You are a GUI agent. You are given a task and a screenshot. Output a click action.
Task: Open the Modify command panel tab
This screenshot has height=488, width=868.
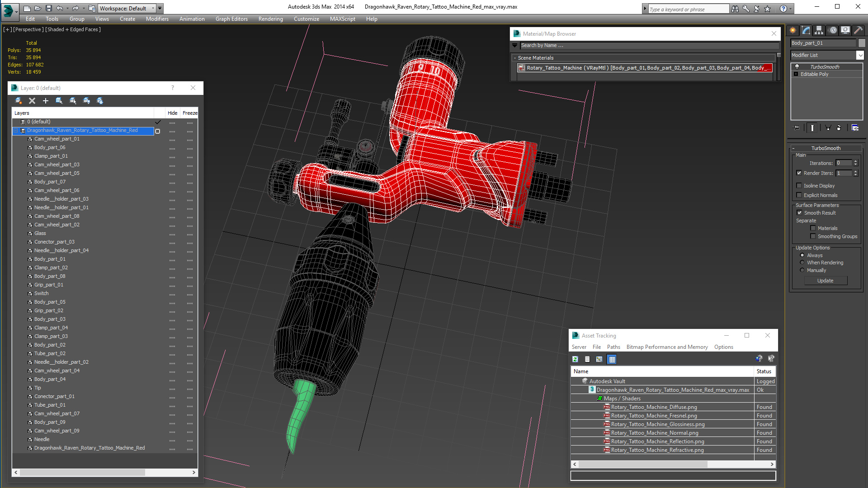[806, 30]
